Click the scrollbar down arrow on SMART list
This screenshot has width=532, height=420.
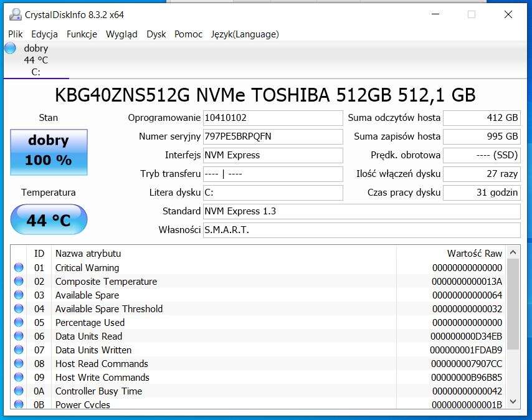pos(513,402)
